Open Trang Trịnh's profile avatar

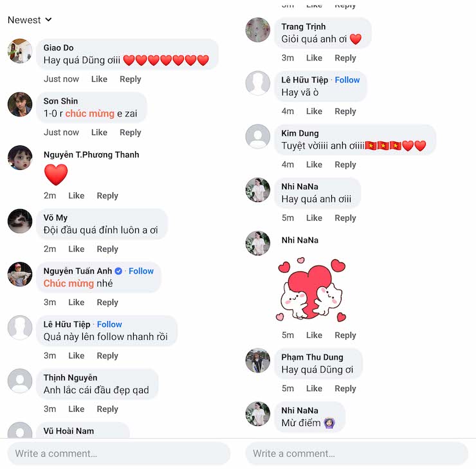(258, 30)
